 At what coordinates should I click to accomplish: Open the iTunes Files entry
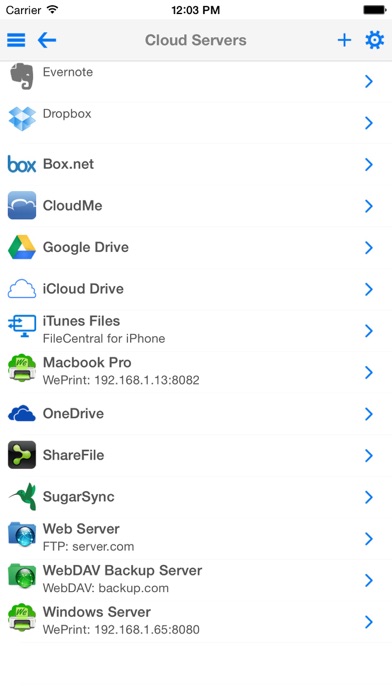pyautogui.click(x=196, y=331)
